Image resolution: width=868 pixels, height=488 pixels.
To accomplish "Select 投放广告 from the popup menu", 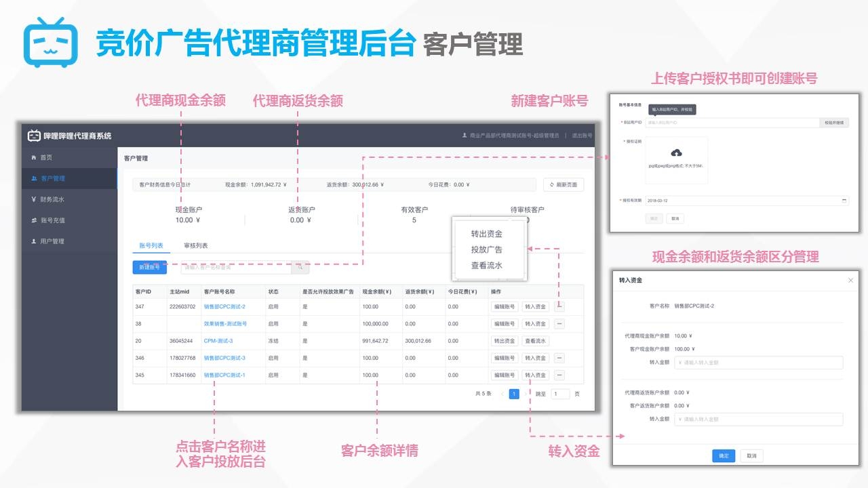I will [x=486, y=249].
